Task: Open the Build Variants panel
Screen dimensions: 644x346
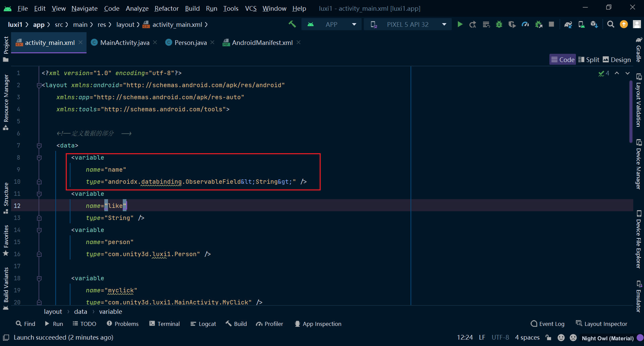Action: (x=6, y=289)
